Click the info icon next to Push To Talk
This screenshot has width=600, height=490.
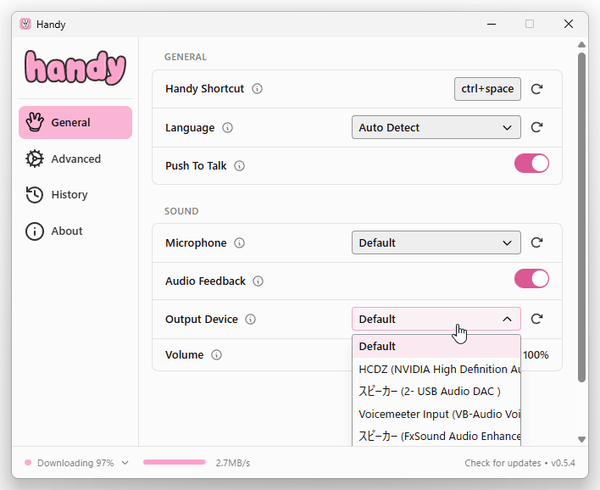click(239, 166)
